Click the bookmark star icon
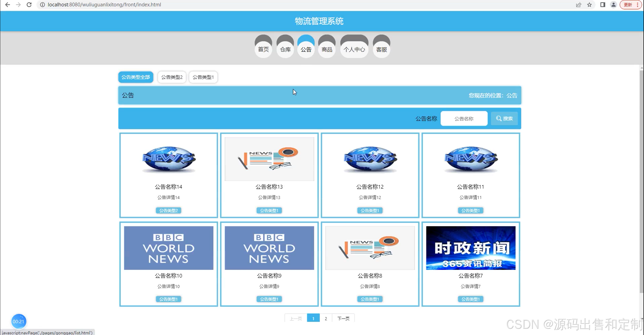The image size is (644, 335). (x=589, y=5)
